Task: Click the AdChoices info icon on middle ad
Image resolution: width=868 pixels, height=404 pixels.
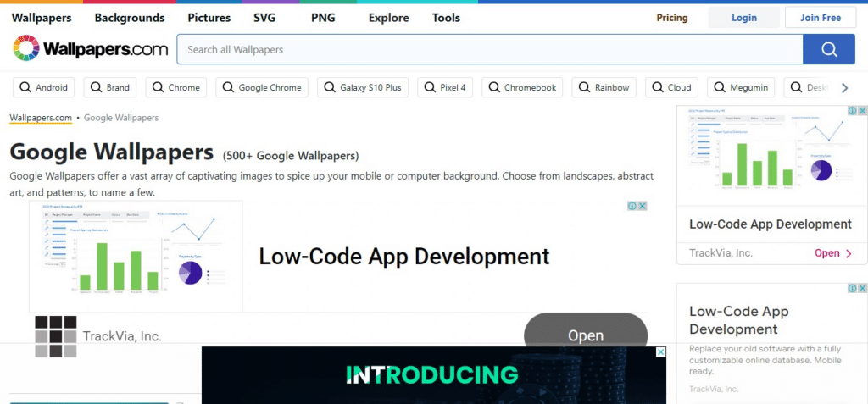Action: 632,206
